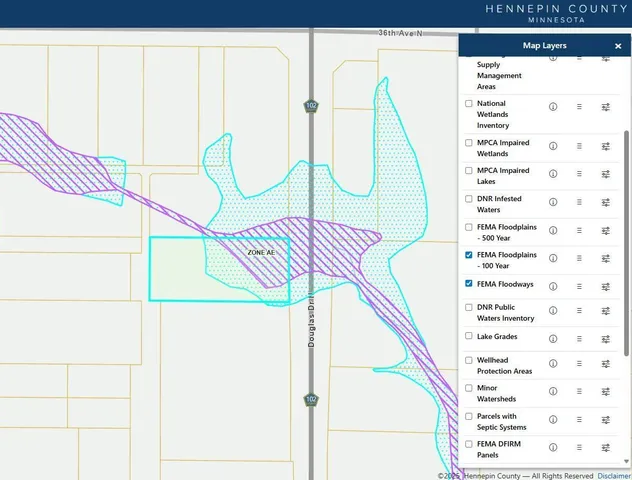
Task: Open settings sliders for FEMA Floodplains 100 Year
Action: click(606, 255)
